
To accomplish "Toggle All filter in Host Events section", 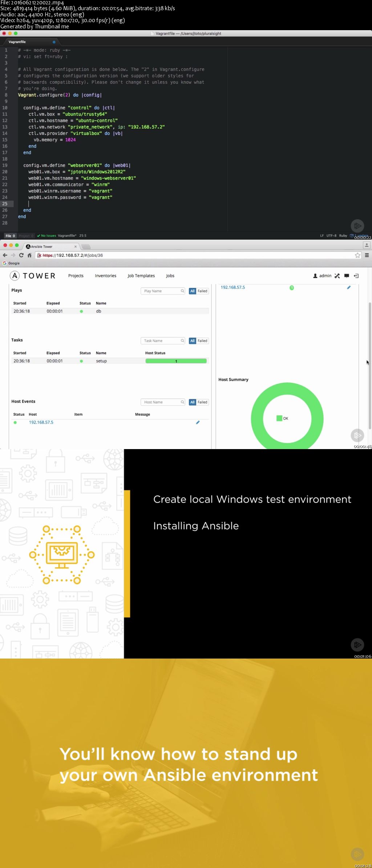I will point(193,402).
